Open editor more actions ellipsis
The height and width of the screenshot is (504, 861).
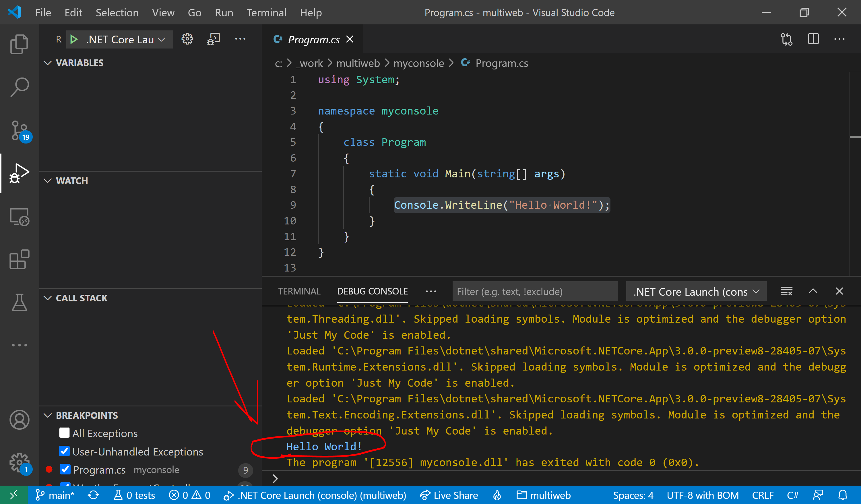[839, 39]
